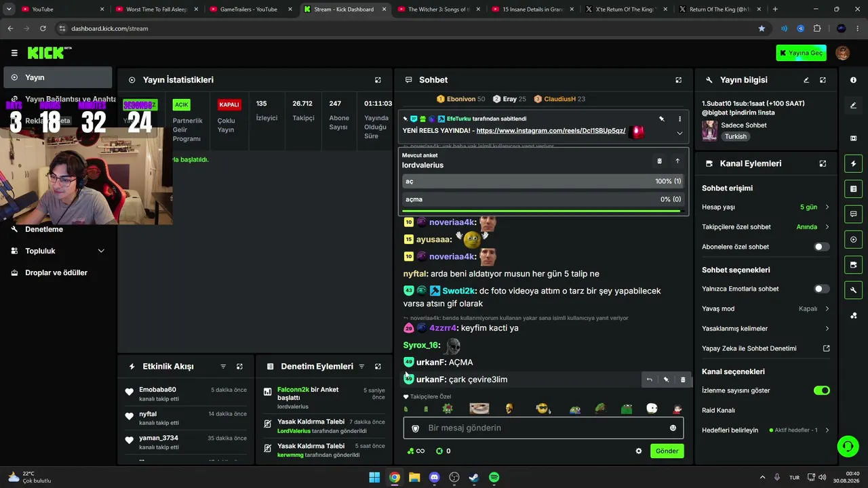The image size is (868, 488).
Task: Open chat settings gear icon
Action: (x=638, y=451)
